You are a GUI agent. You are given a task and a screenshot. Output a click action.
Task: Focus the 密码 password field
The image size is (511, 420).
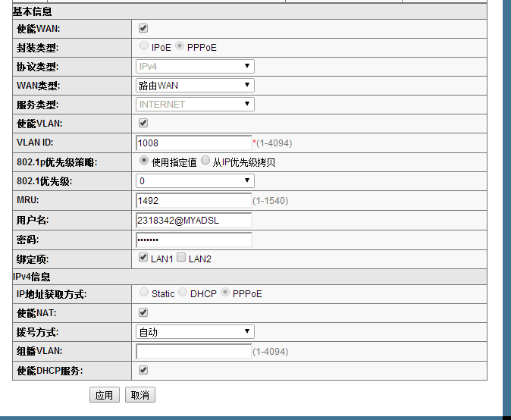(193, 240)
